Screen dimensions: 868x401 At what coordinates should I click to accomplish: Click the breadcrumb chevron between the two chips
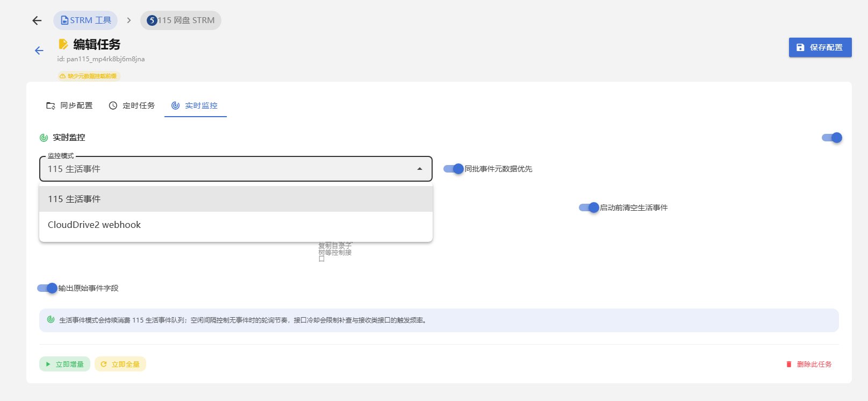coord(129,20)
